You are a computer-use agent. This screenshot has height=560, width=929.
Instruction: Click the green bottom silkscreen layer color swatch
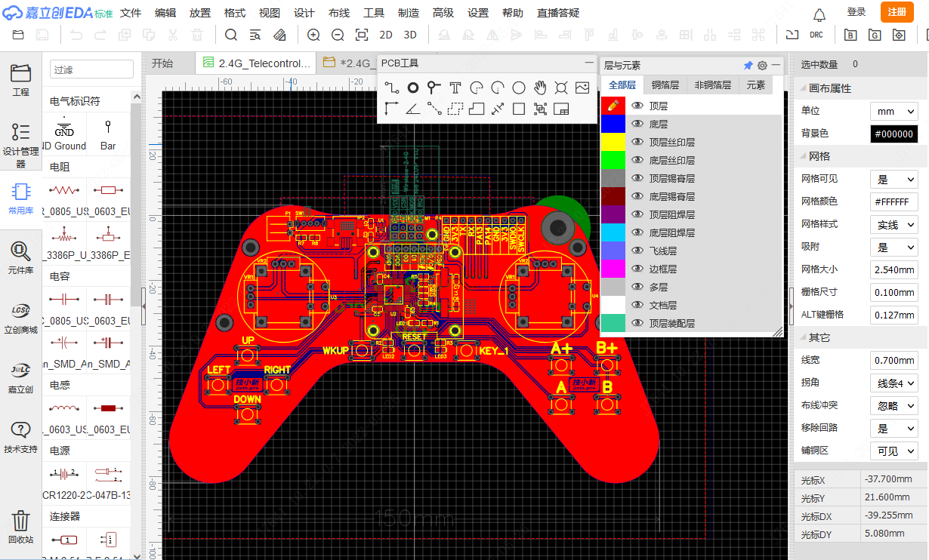(x=613, y=160)
